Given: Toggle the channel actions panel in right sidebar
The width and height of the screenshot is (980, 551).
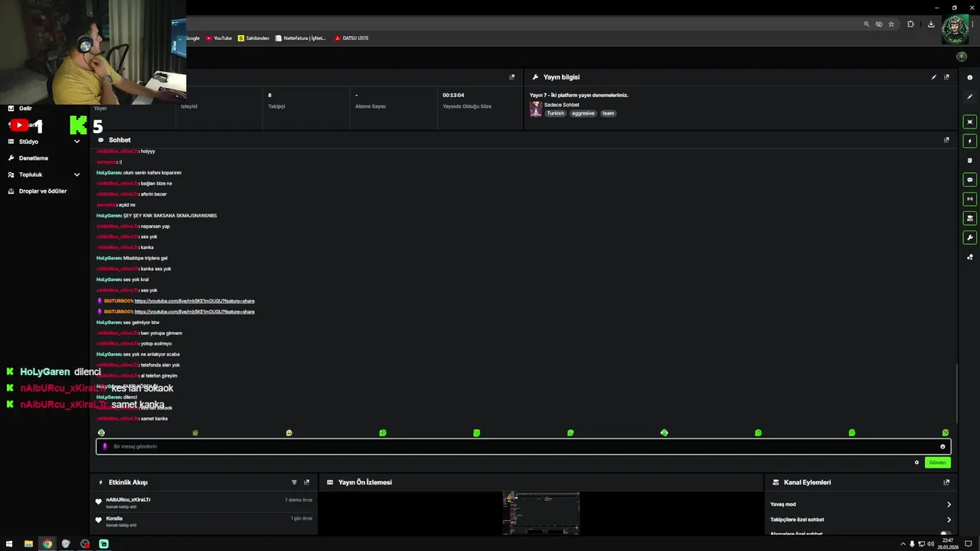Looking at the screenshot, I should [970, 218].
